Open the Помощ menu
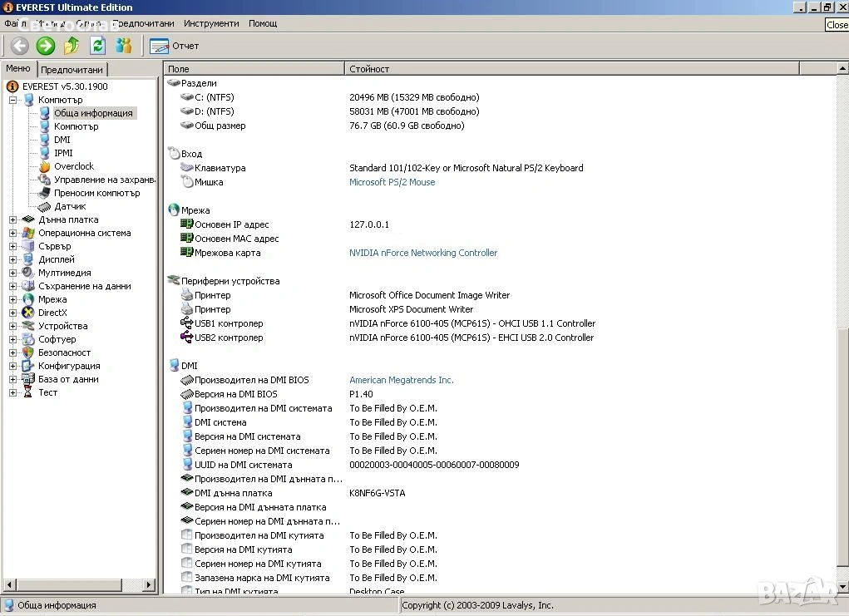This screenshot has width=849, height=616. (x=263, y=23)
